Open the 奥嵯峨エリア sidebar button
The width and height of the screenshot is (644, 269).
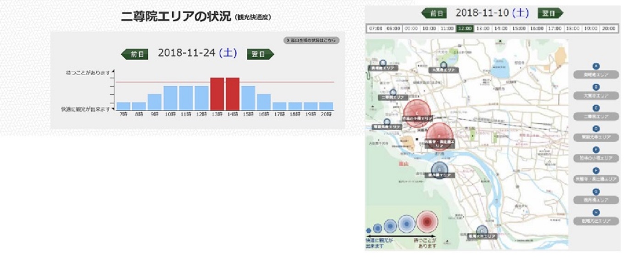tap(596, 75)
